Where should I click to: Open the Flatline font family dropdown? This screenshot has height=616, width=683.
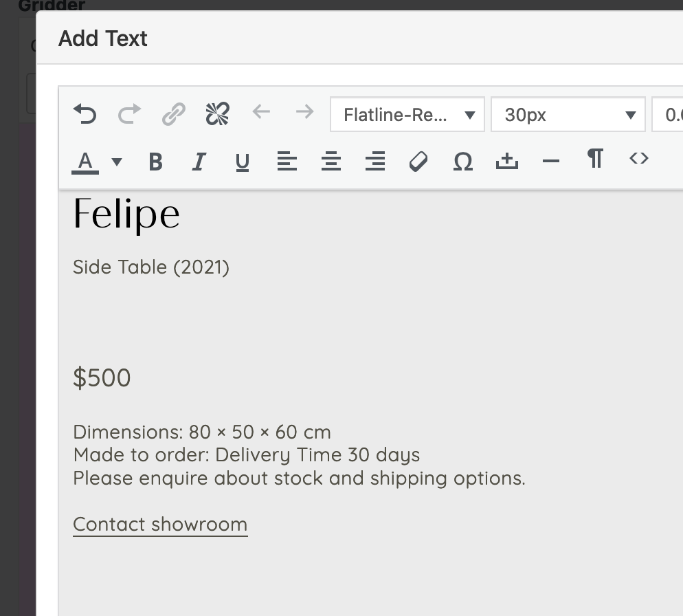pyautogui.click(x=407, y=114)
